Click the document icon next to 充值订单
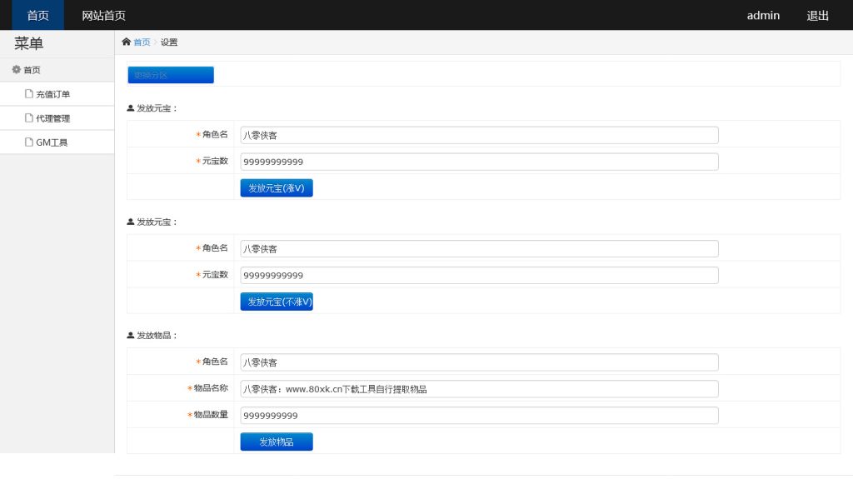 coord(29,94)
